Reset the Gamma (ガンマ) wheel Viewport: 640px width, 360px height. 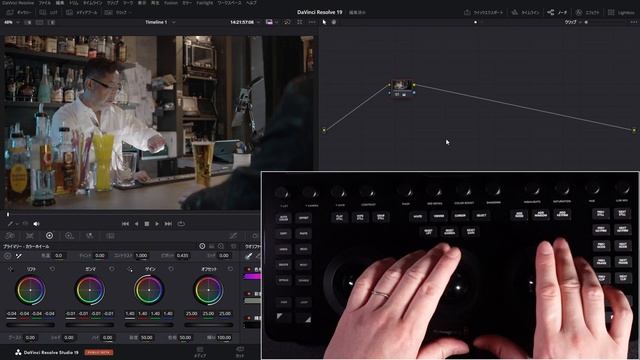pos(112,269)
